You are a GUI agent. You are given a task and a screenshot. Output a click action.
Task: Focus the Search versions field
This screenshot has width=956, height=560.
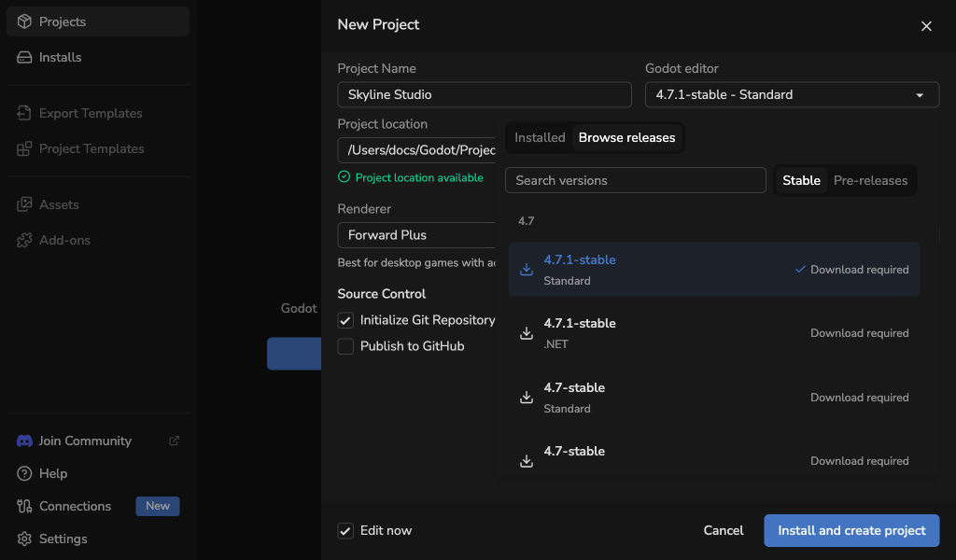pos(635,180)
